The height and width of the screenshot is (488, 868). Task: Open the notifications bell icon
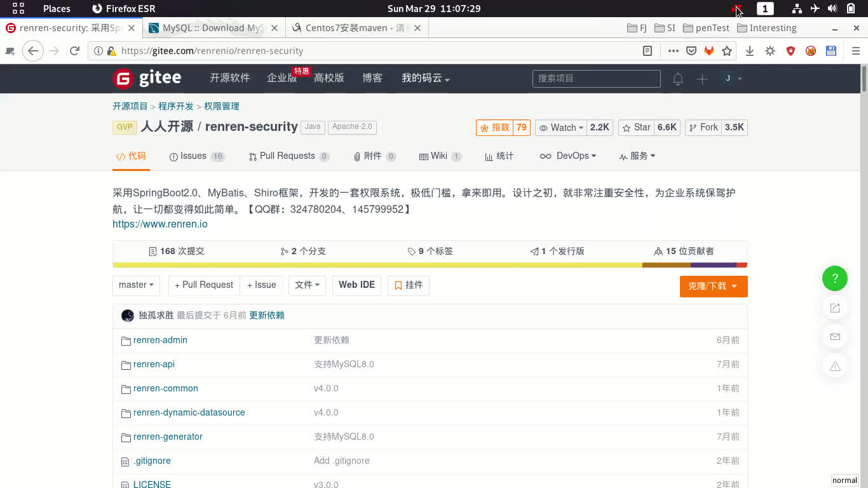678,79
